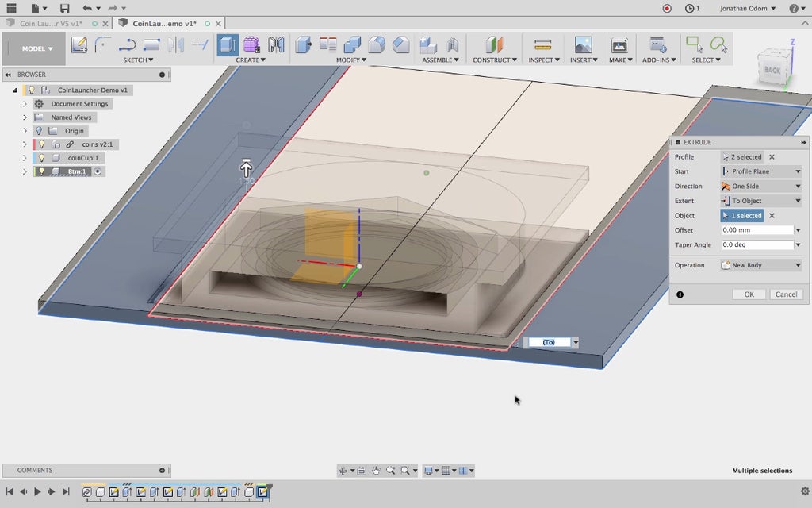The width and height of the screenshot is (812, 508).
Task: Open the data panel grid icon
Action: (x=11, y=8)
